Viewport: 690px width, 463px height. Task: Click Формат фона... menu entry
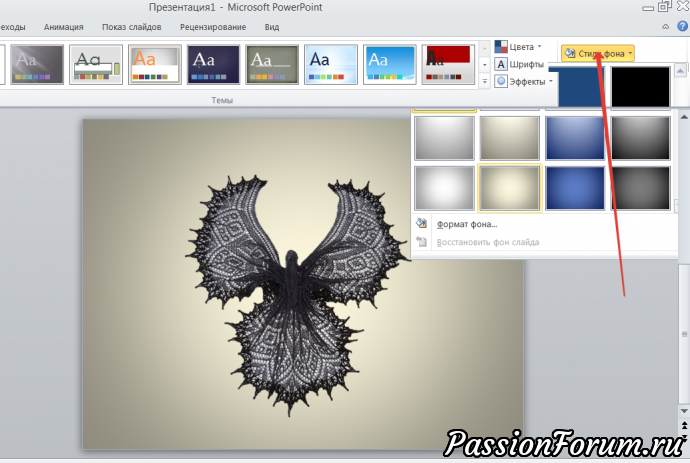tap(467, 224)
